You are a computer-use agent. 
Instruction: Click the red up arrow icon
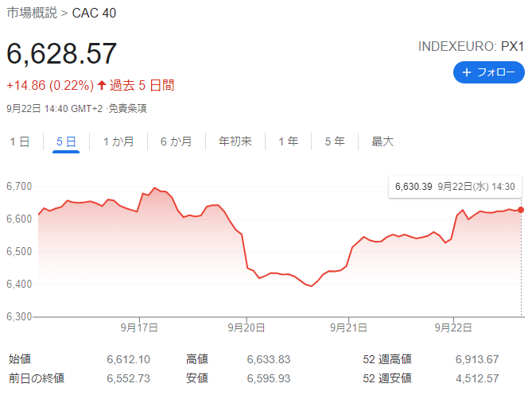[102, 85]
